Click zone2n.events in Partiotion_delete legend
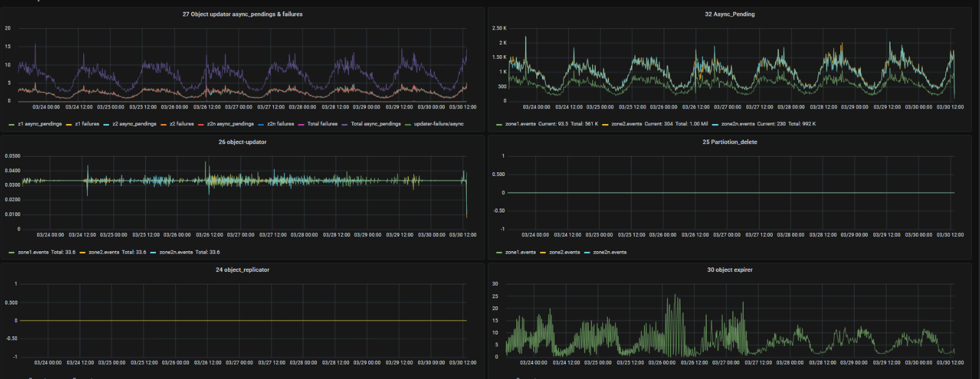980x379 pixels. (607, 252)
